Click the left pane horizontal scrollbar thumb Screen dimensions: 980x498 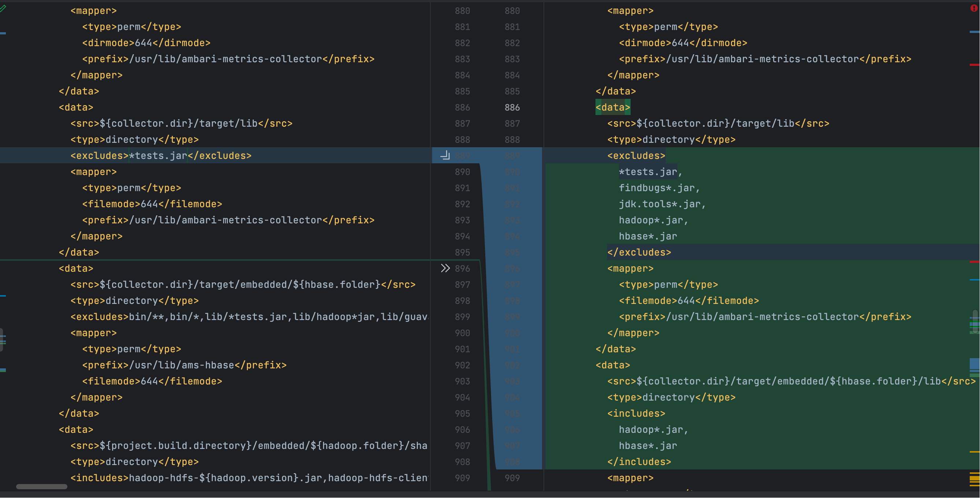click(x=41, y=487)
